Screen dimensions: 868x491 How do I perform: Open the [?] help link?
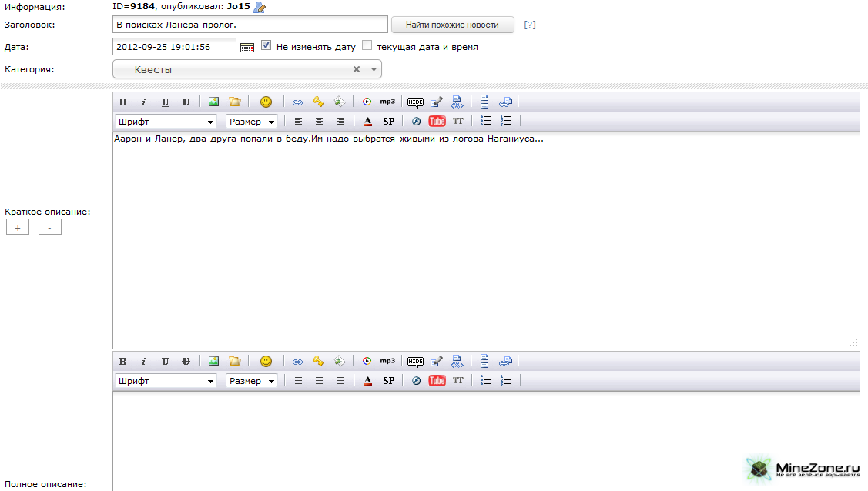[x=530, y=25]
